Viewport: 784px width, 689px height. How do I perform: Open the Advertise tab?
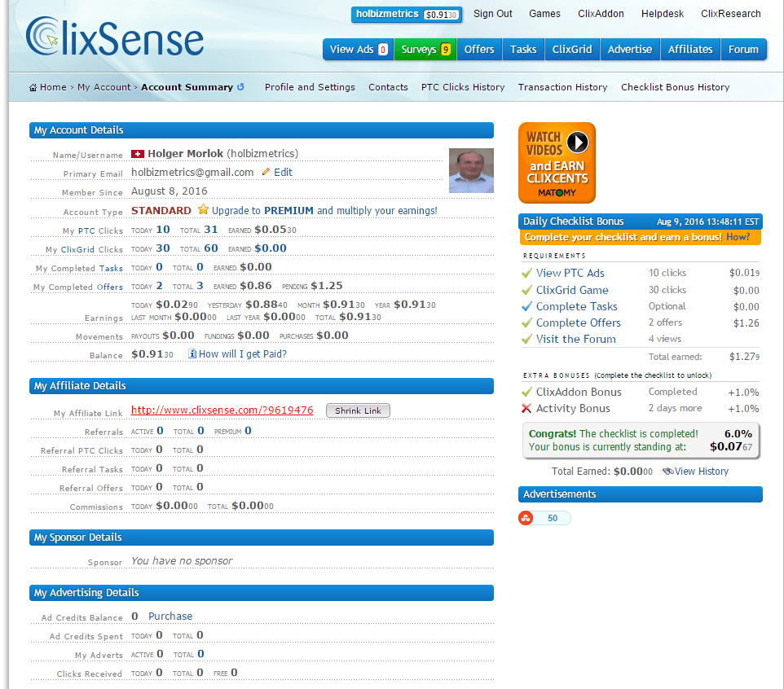pos(630,50)
